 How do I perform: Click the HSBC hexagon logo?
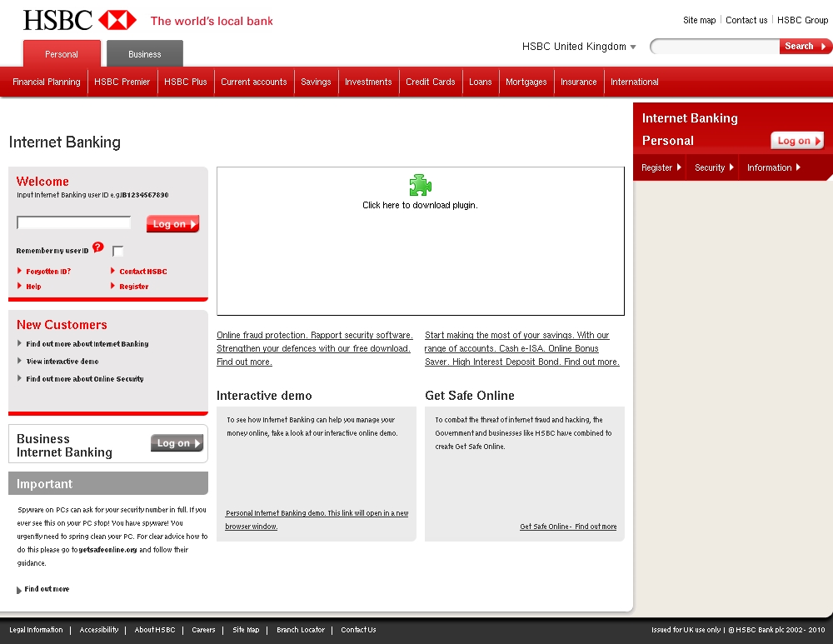coord(117,20)
